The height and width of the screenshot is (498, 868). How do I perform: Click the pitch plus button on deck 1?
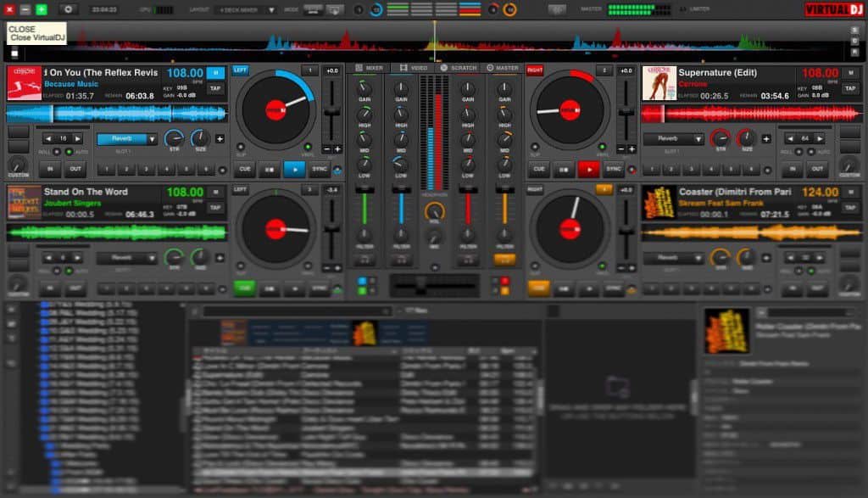point(337,149)
